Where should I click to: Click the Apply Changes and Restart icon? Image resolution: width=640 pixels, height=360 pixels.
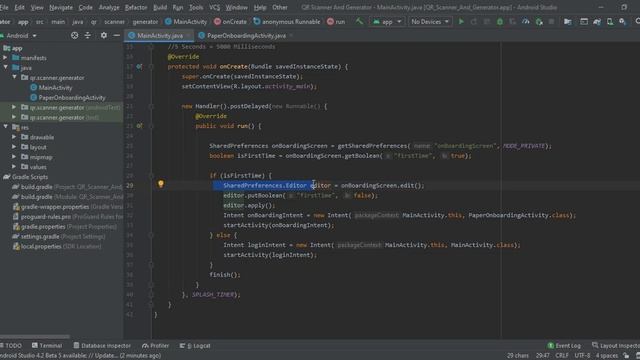(474, 22)
